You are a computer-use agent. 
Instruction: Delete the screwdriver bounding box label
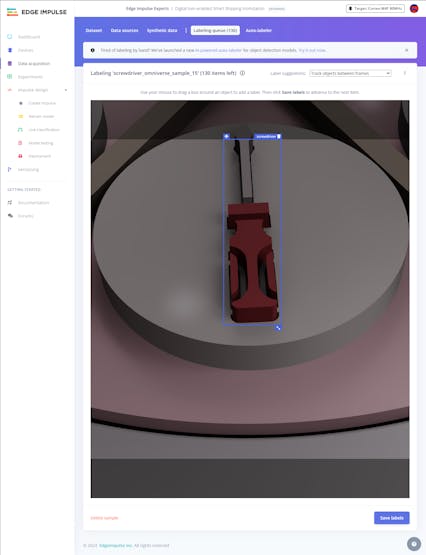click(x=279, y=136)
